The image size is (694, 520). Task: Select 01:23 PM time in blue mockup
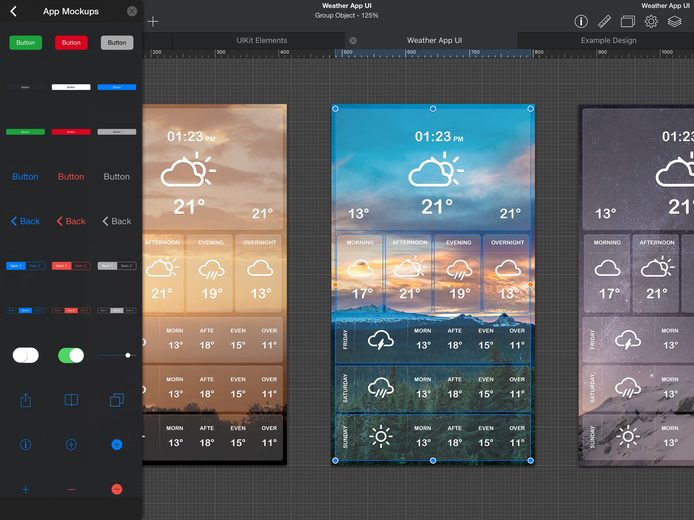tap(439, 137)
